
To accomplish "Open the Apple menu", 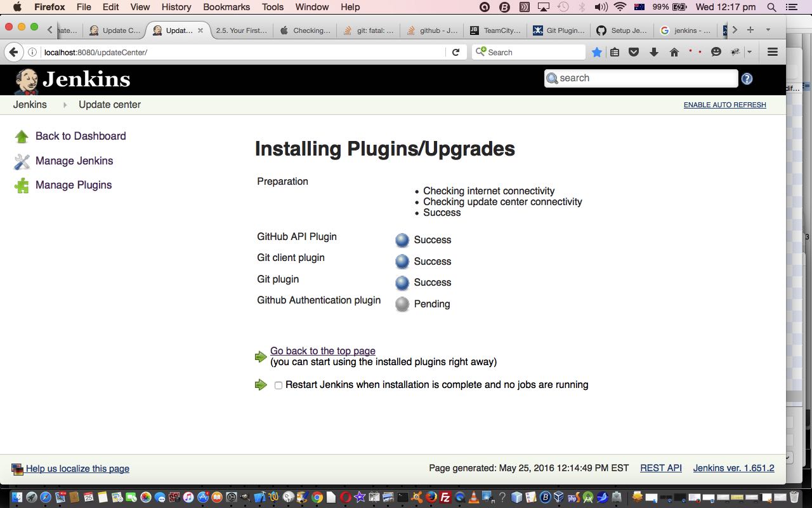I will [x=17, y=7].
